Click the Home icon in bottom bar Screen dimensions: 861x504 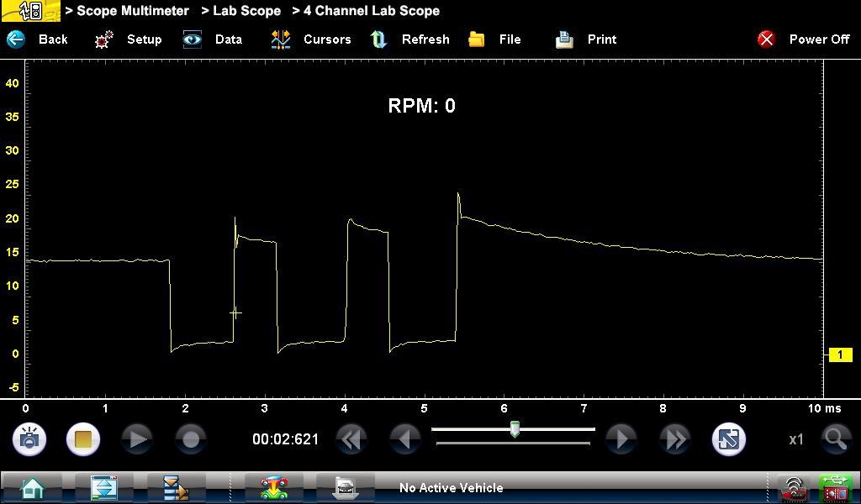(x=32, y=487)
